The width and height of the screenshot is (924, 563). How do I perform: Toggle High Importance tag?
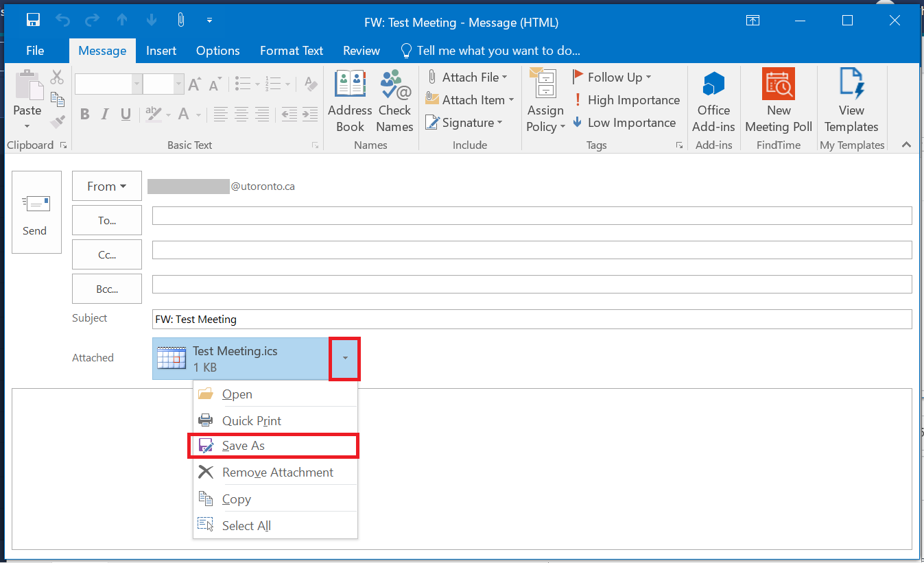point(626,99)
